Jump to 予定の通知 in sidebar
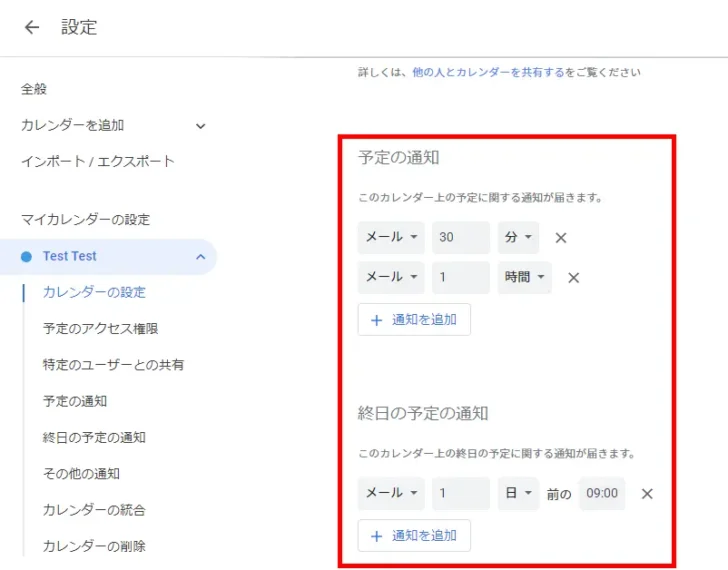Viewport: 728px width, 570px height. (x=75, y=401)
